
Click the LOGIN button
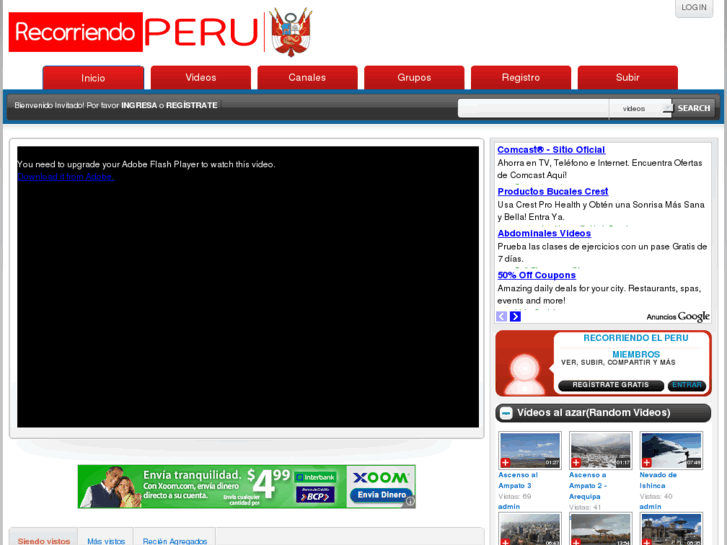(x=694, y=7)
